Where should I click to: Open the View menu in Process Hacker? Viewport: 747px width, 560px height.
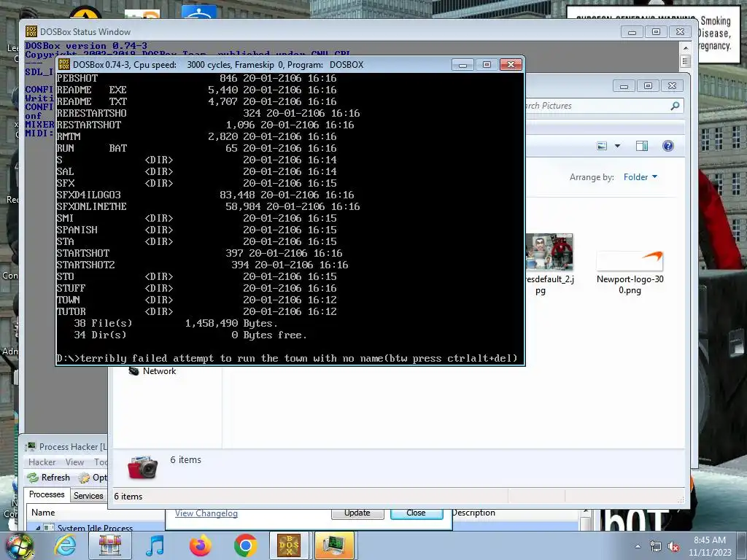(x=74, y=462)
